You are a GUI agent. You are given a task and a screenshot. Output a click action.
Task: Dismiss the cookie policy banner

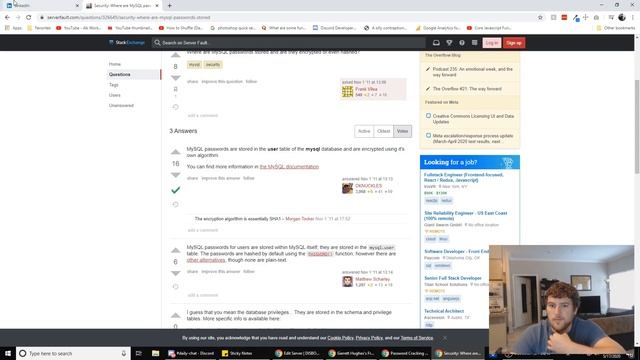pos(444,338)
